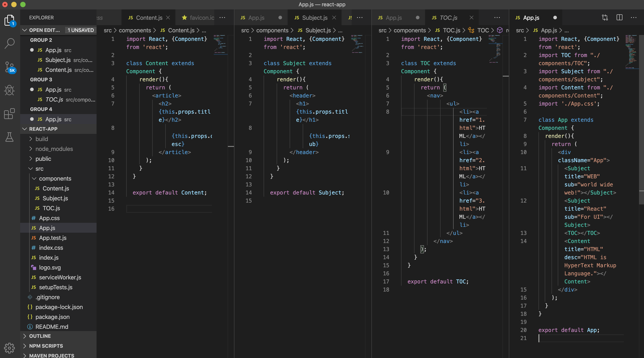Open the Run and Debug view
Screen dimensions: 644x358
coord(9,90)
